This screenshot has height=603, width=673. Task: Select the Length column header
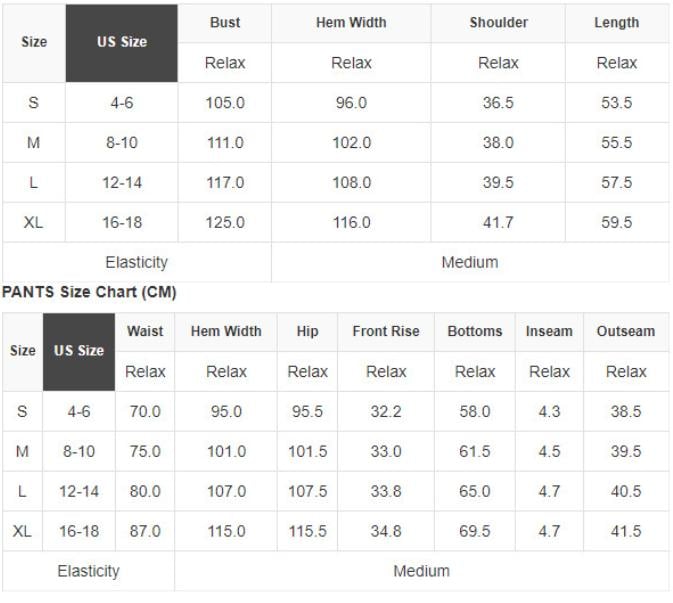pos(616,23)
